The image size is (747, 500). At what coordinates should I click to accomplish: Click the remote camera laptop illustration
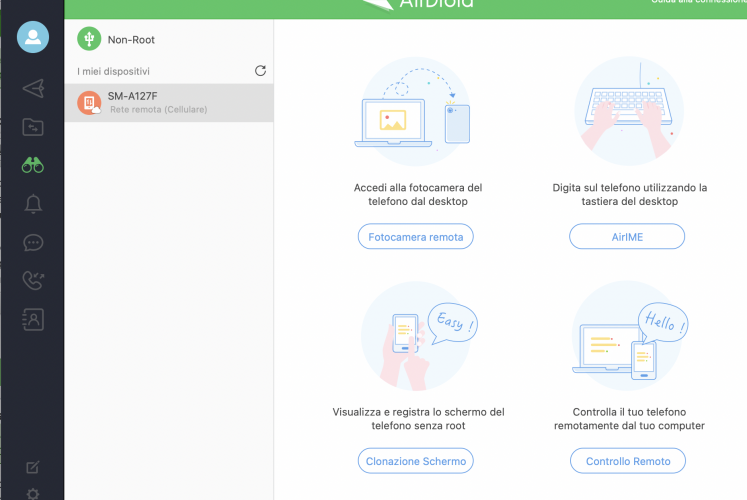(x=415, y=108)
